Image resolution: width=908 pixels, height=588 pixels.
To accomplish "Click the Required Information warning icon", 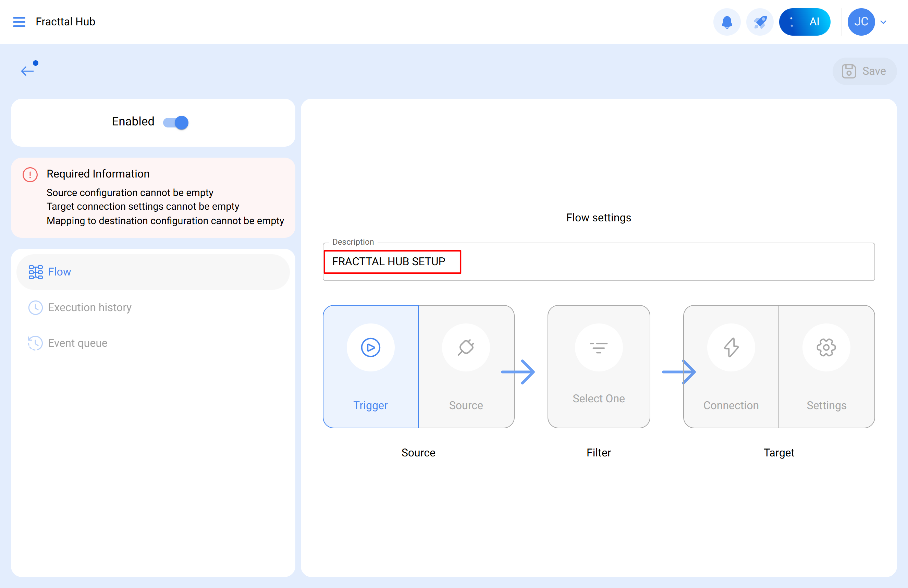I will tap(30, 174).
